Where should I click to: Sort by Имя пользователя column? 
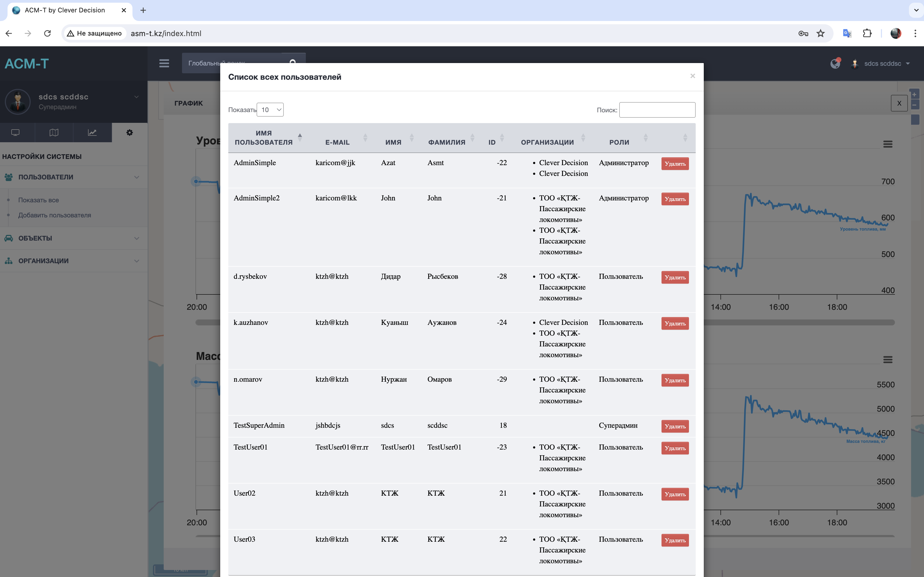click(x=264, y=138)
